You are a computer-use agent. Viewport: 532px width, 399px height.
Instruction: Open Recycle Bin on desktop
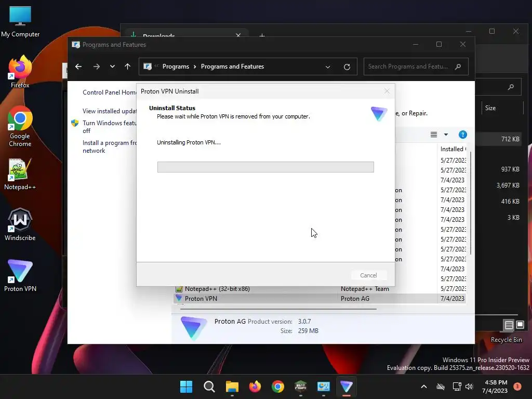506,340
